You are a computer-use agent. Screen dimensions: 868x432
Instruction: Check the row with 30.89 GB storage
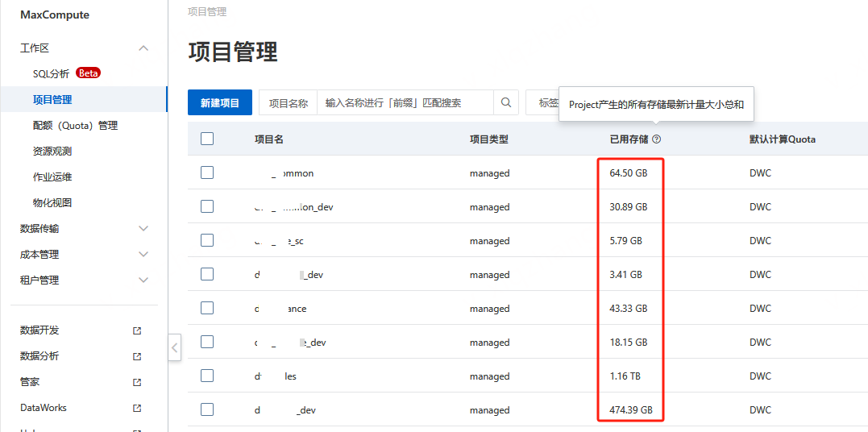[x=207, y=206]
